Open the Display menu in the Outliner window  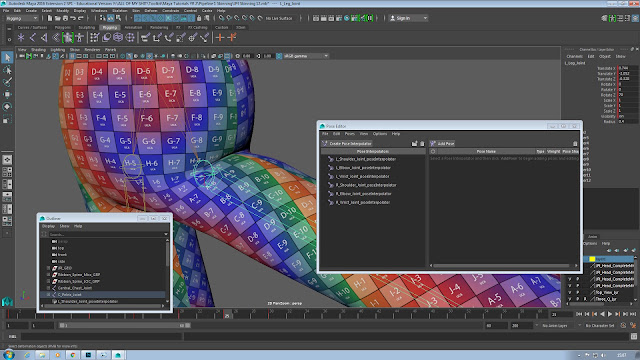click(48, 226)
